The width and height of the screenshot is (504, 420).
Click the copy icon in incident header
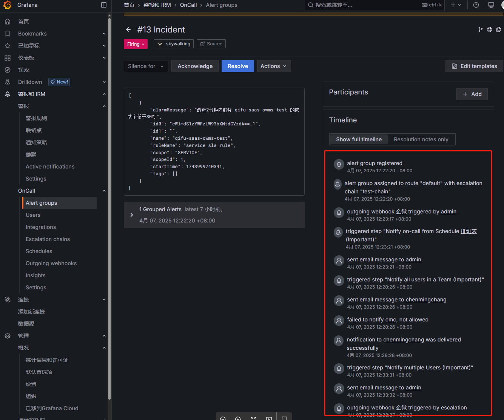point(499,29)
